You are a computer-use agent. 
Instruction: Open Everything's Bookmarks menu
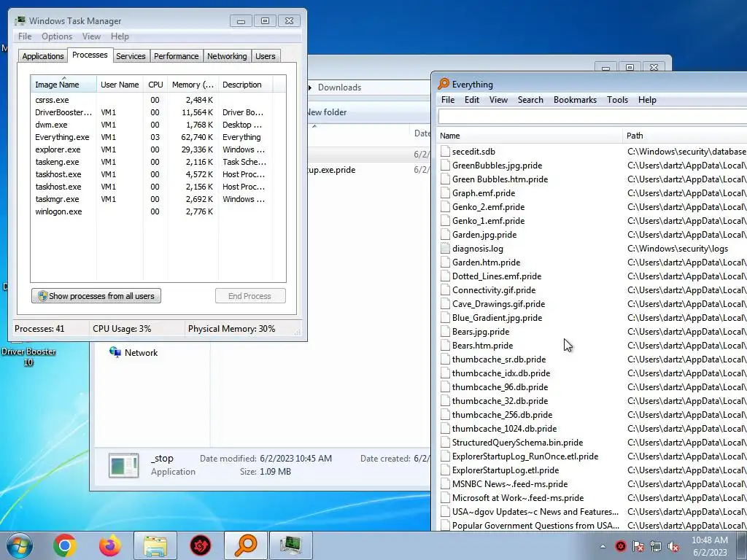click(575, 99)
